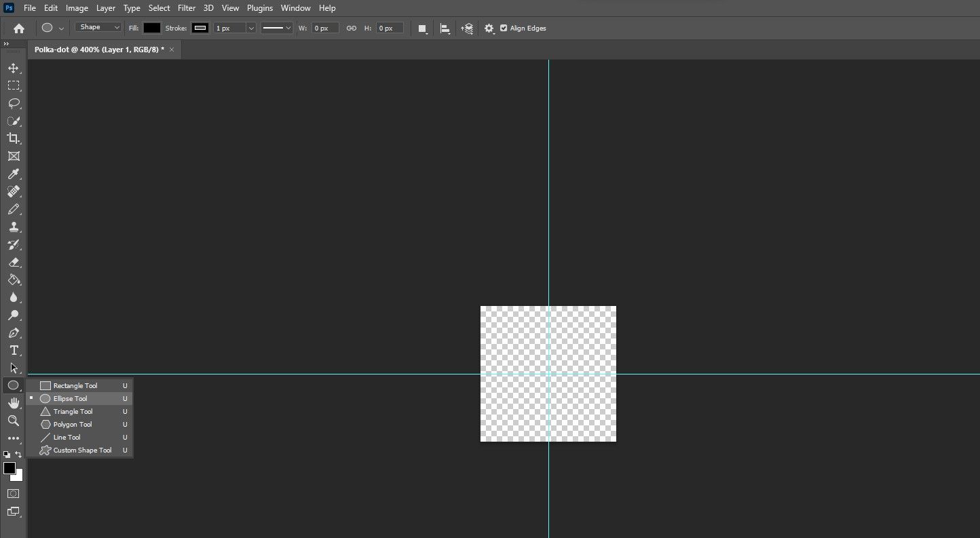Open the shape Fill color swatch
Screen dimensions: 980x538
152,28
